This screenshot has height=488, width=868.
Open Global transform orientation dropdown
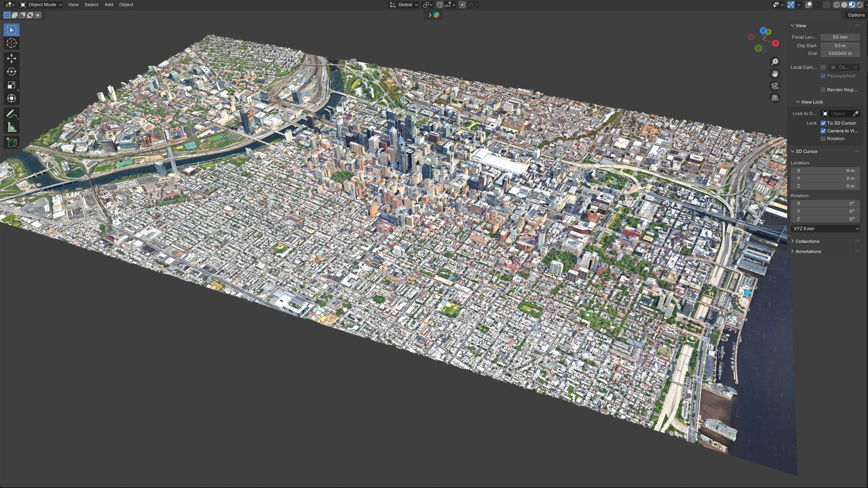(403, 5)
